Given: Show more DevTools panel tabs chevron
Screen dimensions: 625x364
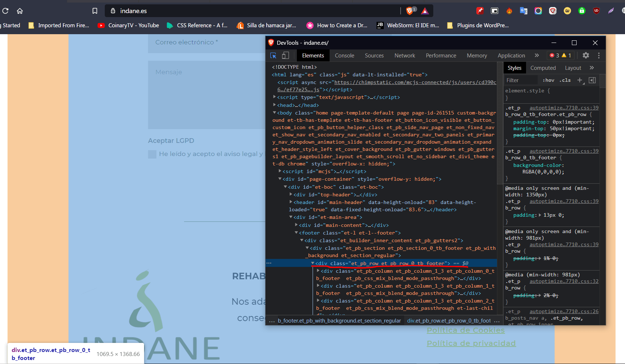Looking at the screenshot, I should coord(537,55).
